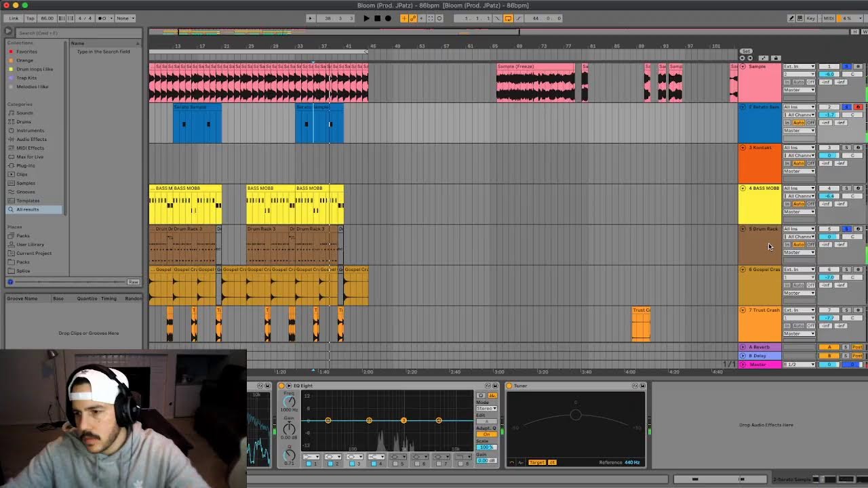868x488 pixels.
Task: Solo the 3 Kontakt track
Action: [846, 147]
